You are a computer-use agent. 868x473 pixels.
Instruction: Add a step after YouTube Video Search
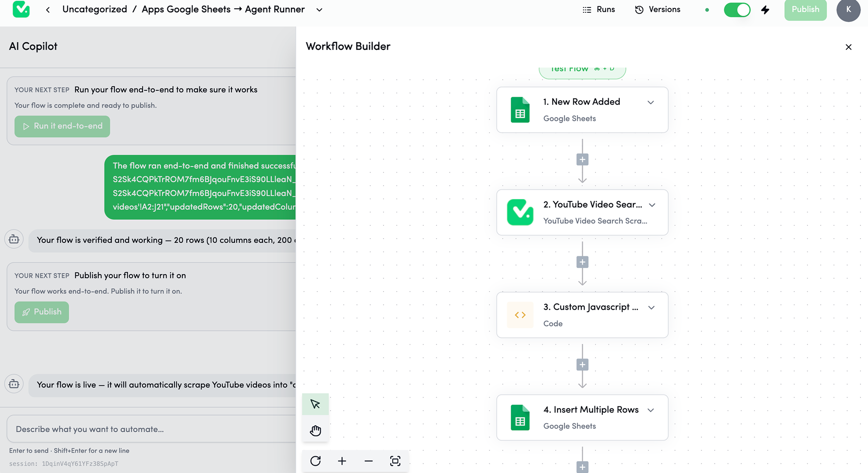(582, 262)
